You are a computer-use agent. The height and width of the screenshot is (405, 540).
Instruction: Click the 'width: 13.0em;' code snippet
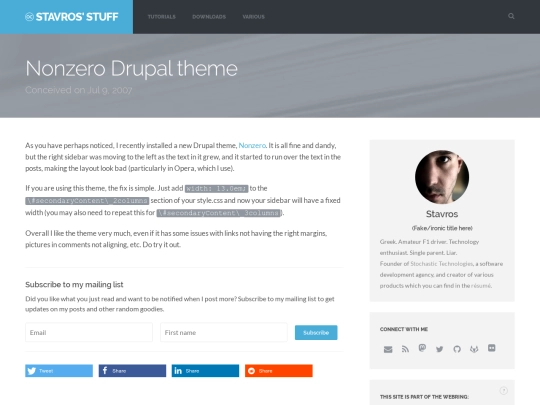click(216, 189)
